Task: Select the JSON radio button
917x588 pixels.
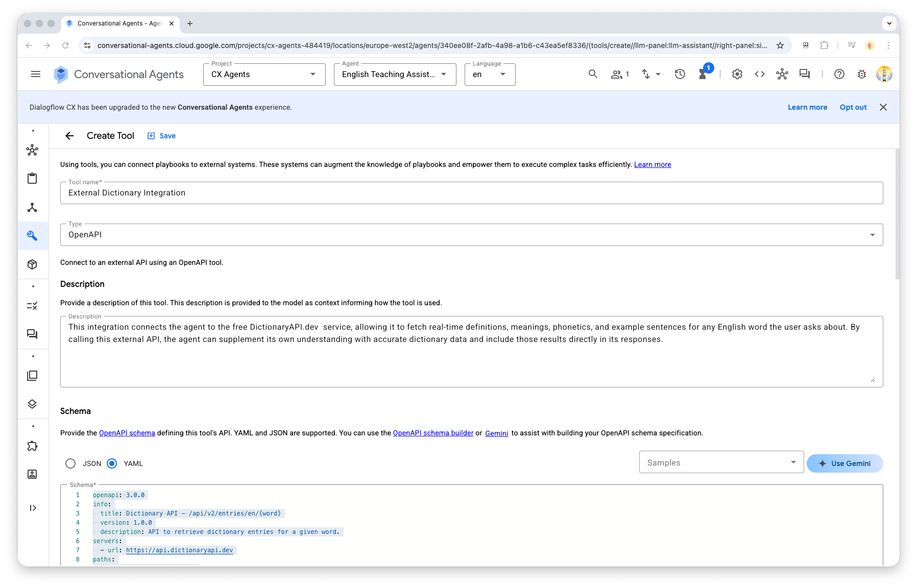Action: (70, 463)
